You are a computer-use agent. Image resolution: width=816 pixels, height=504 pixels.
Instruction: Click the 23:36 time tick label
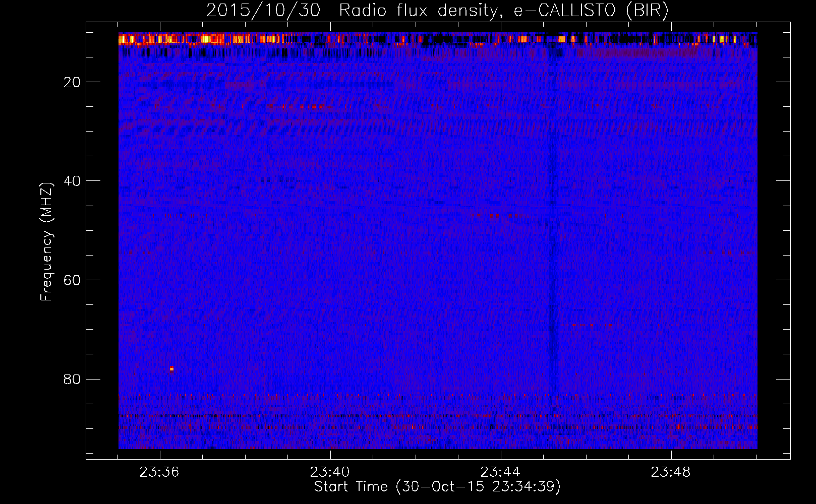(x=159, y=472)
